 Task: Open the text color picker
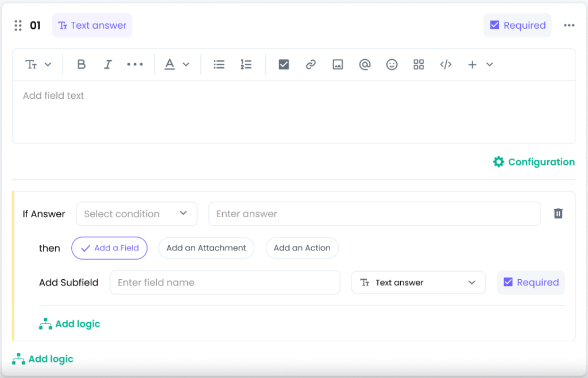click(x=176, y=64)
